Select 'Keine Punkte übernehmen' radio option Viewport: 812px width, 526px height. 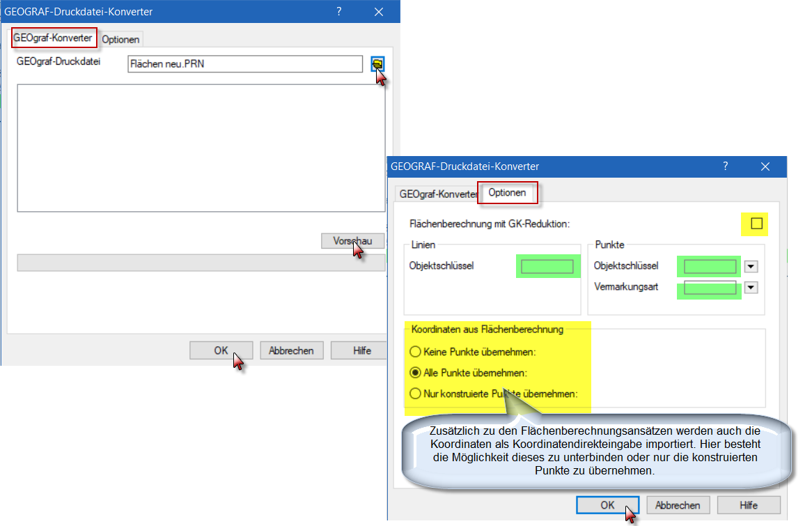416,351
